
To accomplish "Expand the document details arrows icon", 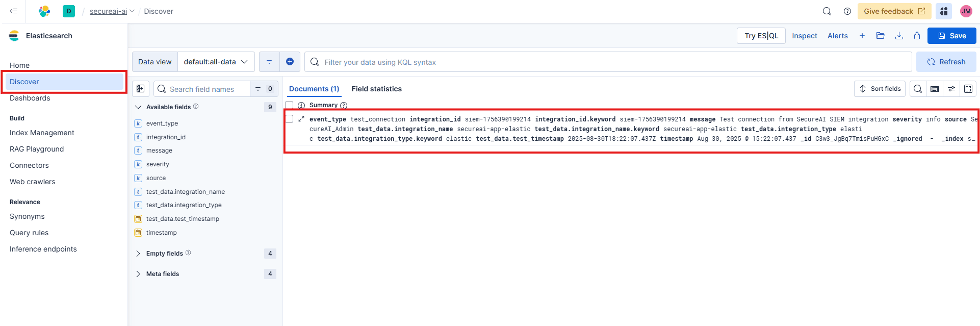I will point(301,119).
